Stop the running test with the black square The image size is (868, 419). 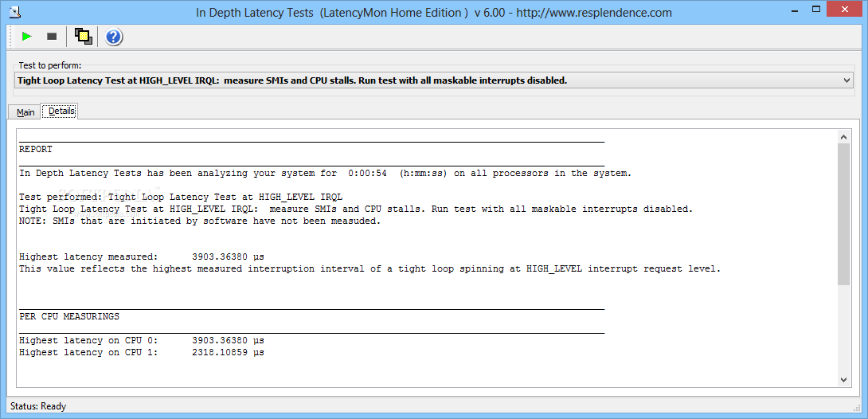click(52, 37)
